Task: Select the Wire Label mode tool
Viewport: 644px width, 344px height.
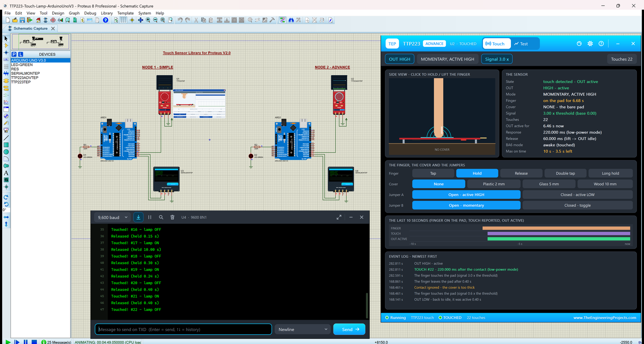Action: (6, 59)
